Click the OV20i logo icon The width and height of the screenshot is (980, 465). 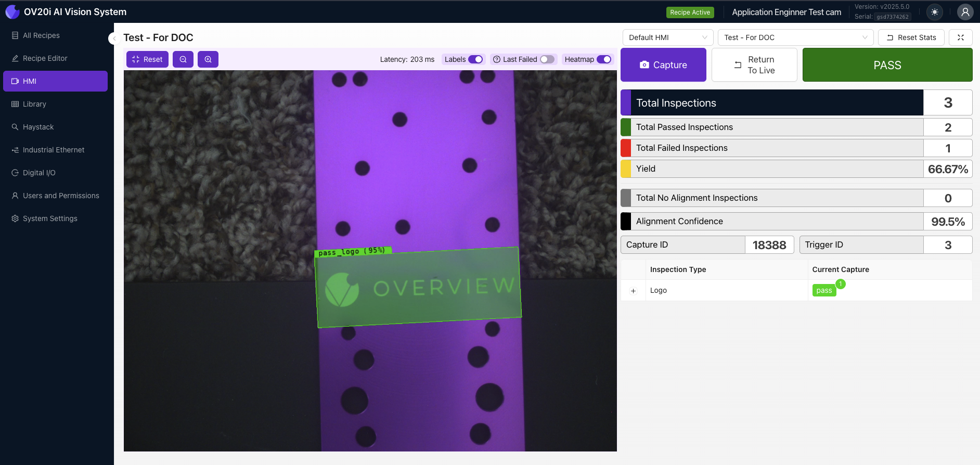pyautogui.click(x=12, y=12)
